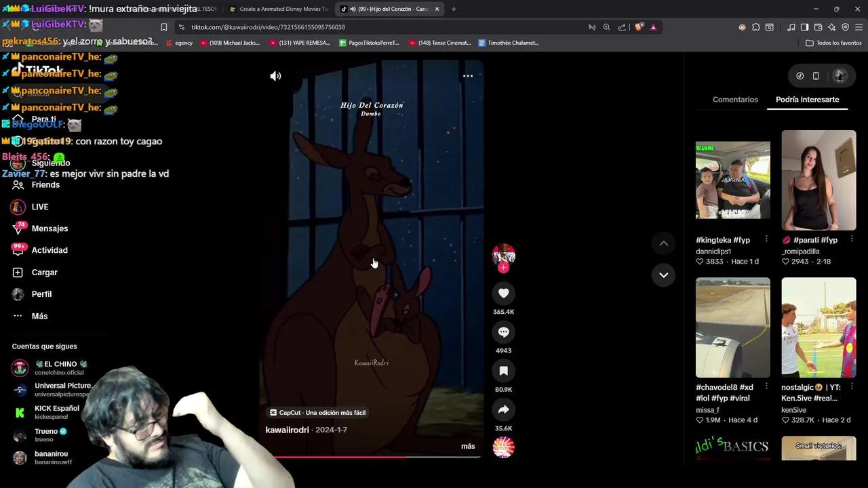
Task: Open the (109) Michael Jacks... bookmark
Action: pyautogui.click(x=229, y=43)
